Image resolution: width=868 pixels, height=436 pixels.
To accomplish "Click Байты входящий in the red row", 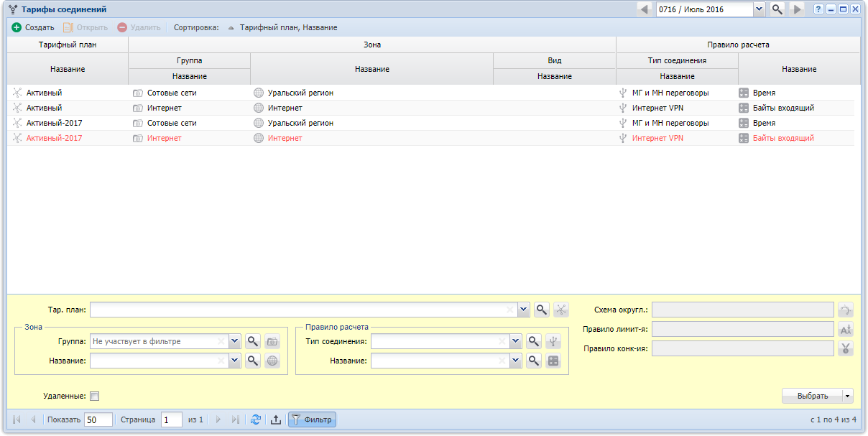I will [783, 138].
